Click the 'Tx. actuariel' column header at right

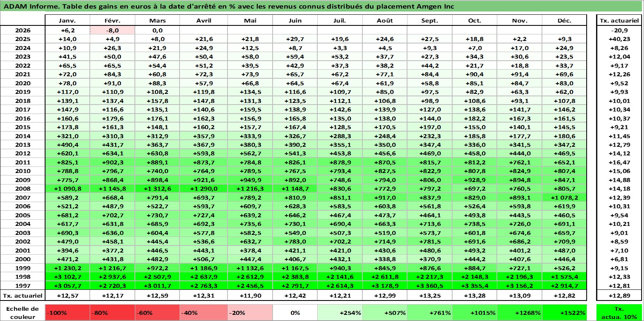pos(619,20)
